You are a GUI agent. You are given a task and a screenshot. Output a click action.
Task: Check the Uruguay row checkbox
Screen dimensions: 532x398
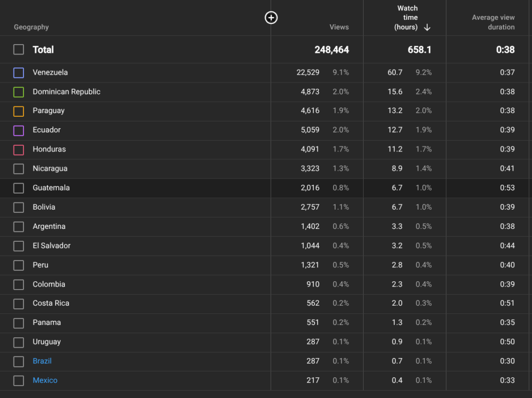(x=19, y=342)
